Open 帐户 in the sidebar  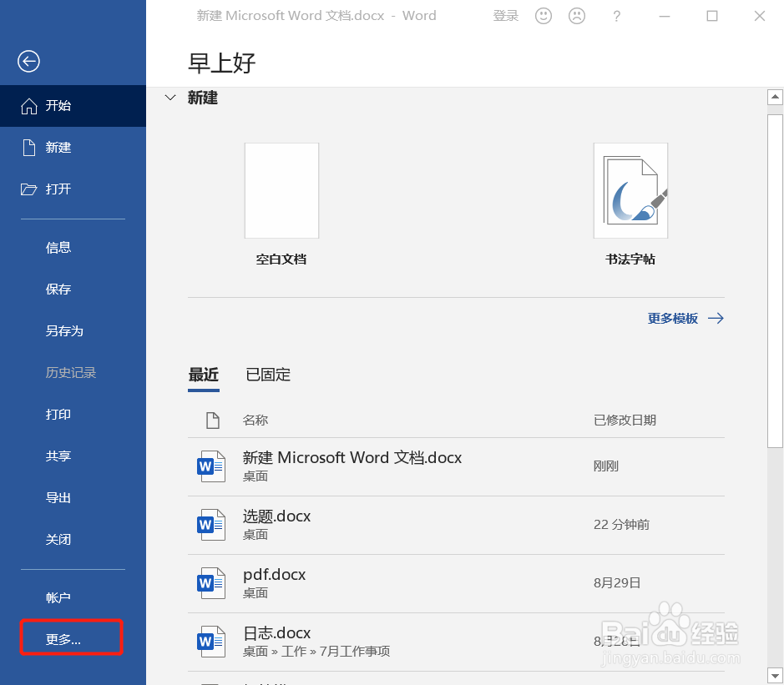tap(58, 597)
